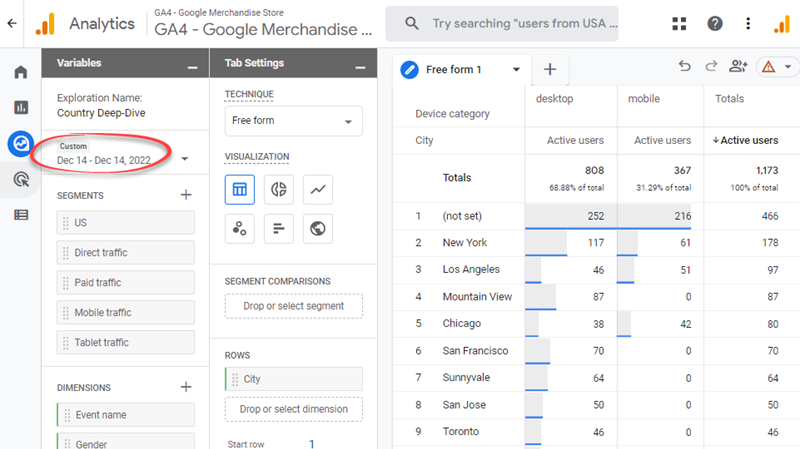Expand the date range dropdown arrow
This screenshot has width=800, height=449.
(185, 159)
